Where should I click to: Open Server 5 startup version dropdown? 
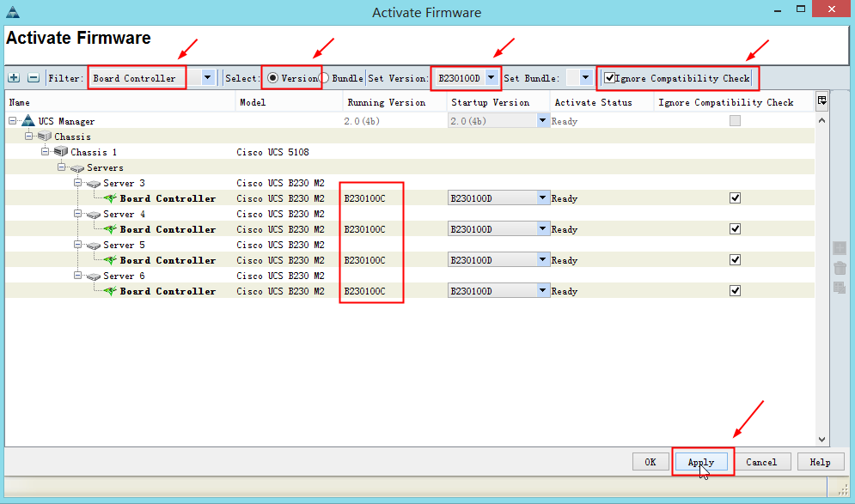tap(542, 260)
